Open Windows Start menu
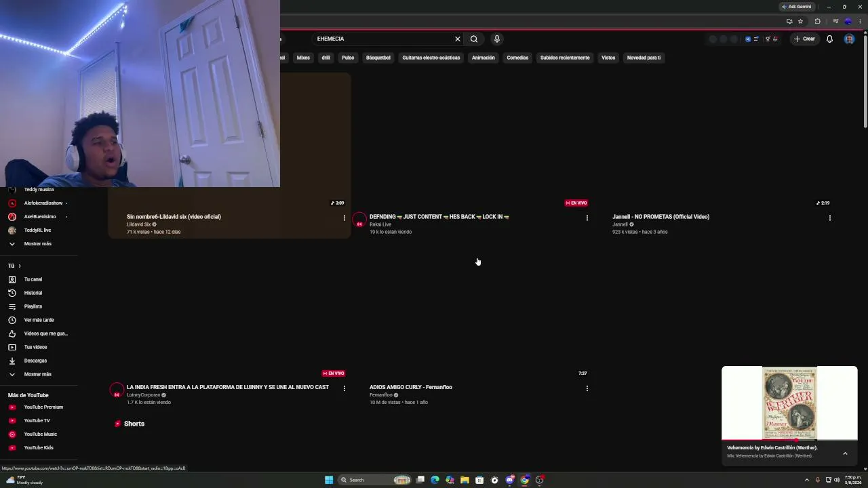The height and width of the screenshot is (488, 868). 329,480
